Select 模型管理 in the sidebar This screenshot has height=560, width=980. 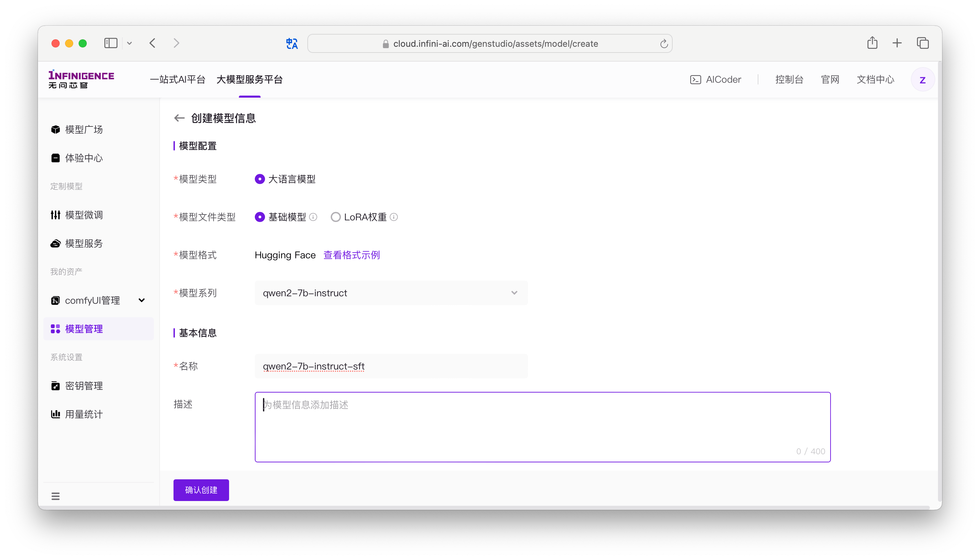point(98,329)
